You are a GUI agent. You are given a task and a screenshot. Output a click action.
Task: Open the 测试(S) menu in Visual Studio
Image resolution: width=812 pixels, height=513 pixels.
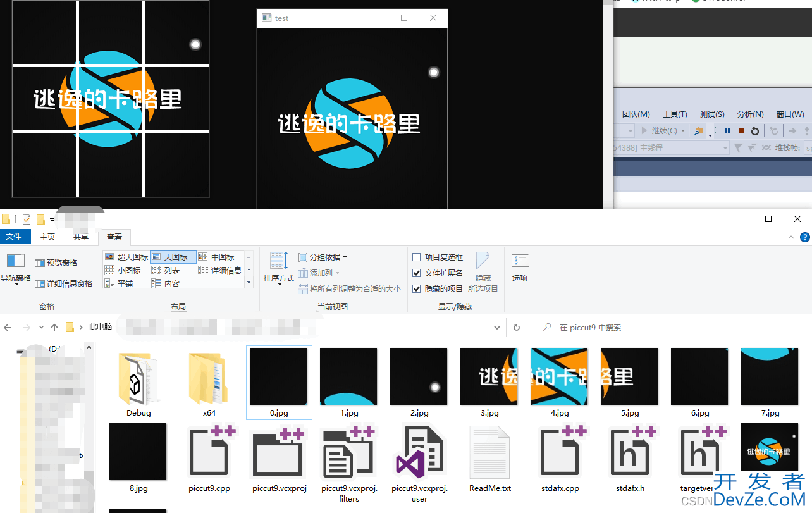coord(712,114)
